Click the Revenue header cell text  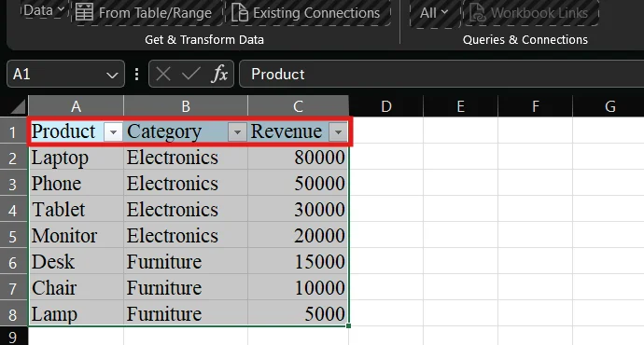click(287, 131)
